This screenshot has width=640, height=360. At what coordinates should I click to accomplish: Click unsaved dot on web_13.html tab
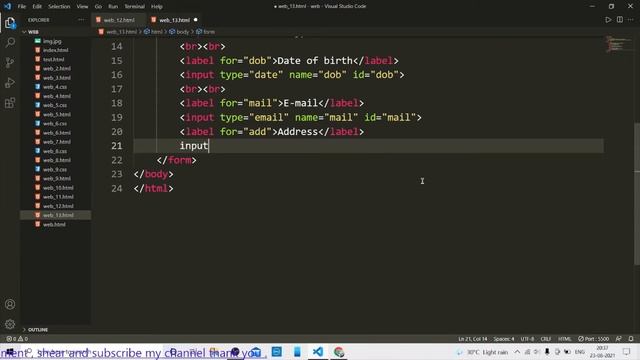[x=196, y=20]
